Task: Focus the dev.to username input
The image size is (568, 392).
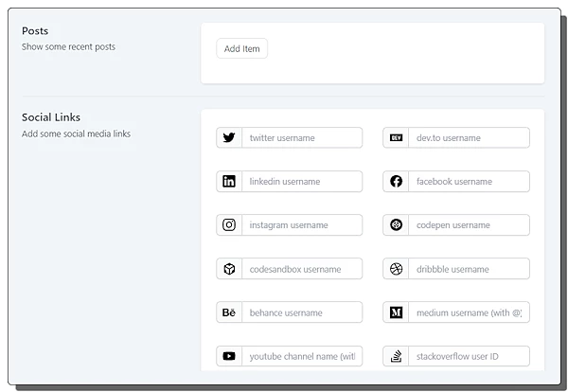Action: point(469,137)
